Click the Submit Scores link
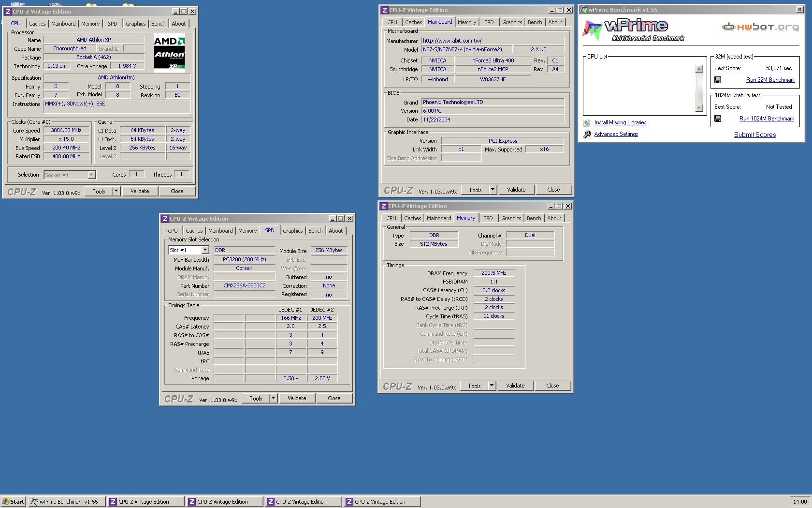Viewport: 812px width, 508px height. (x=754, y=134)
